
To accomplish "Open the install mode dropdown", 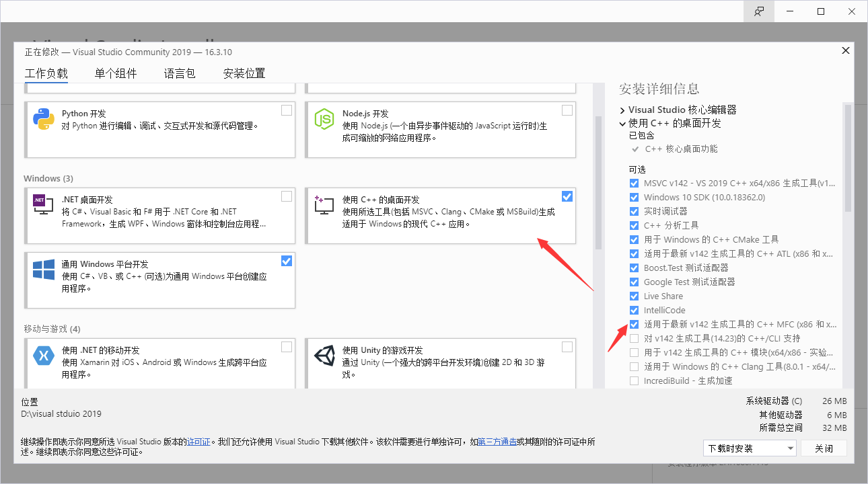I will click(x=750, y=448).
